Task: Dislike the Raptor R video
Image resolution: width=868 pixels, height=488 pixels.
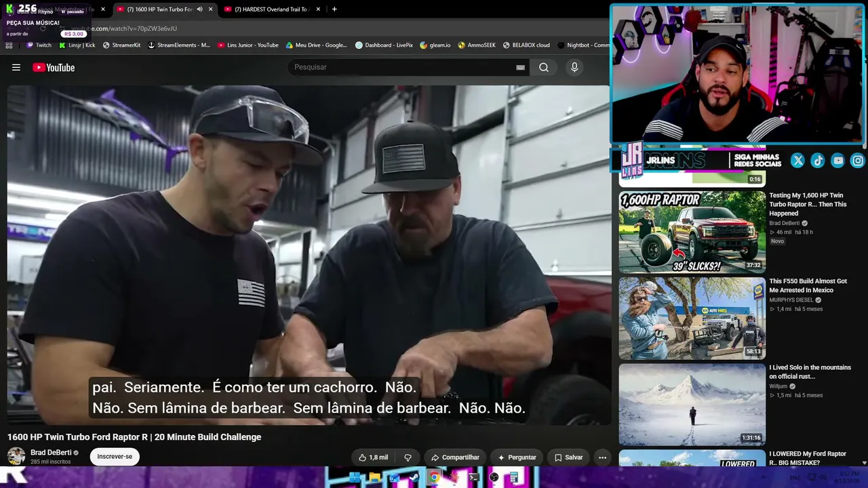Action: pyautogui.click(x=408, y=457)
